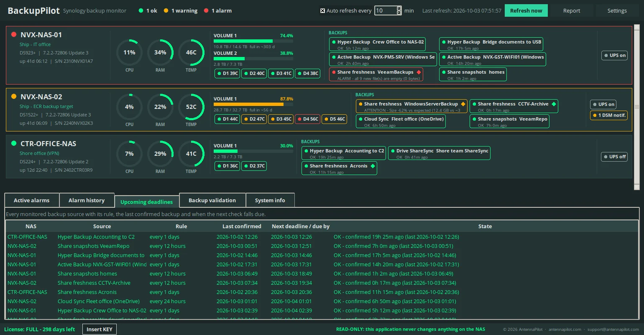Focus the auto refresh interval field
This screenshot has width=644, height=335.
[385, 10]
